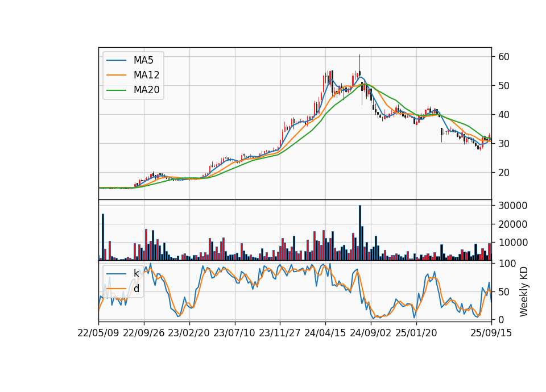The width and height of the screenshot is (546, 392).
Task: Click the date label 23/02/20
Action: tap(189, 333)
